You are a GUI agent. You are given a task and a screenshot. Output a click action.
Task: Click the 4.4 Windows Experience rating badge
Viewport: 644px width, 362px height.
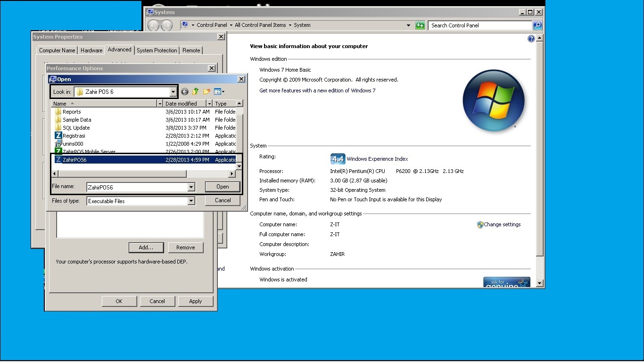(x=338, y=159)
